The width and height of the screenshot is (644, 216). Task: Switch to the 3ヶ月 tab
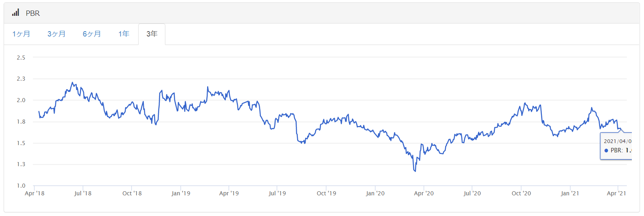(56, 34)
